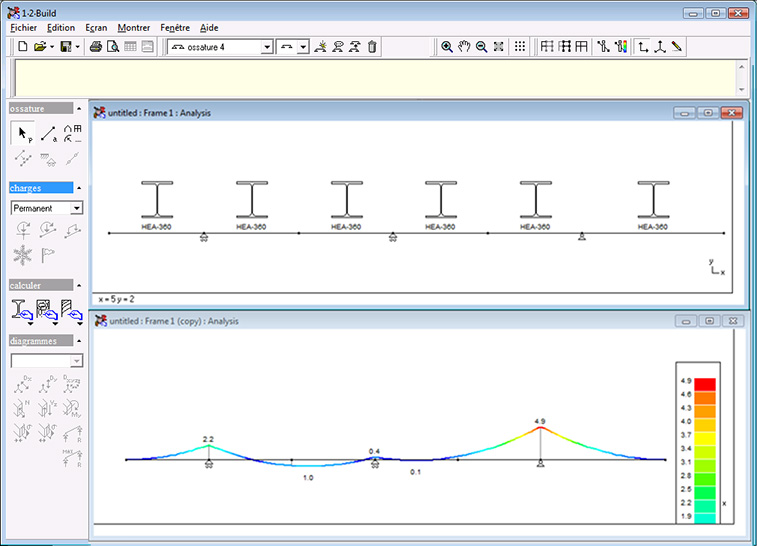Click the ossature panel header
The image size is (757, 546).
(x=41, y=109)
